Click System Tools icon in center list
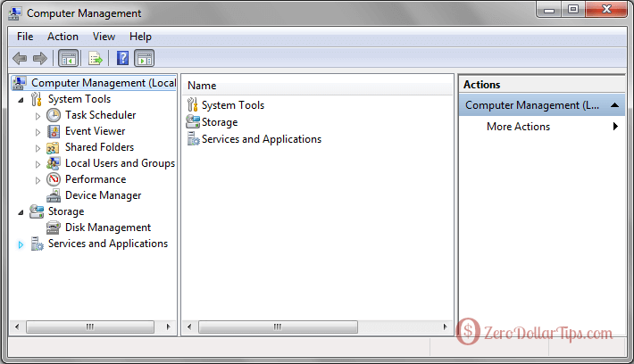Image resolution: width=634 pixels, height=364 pixels. pos(193,104)
